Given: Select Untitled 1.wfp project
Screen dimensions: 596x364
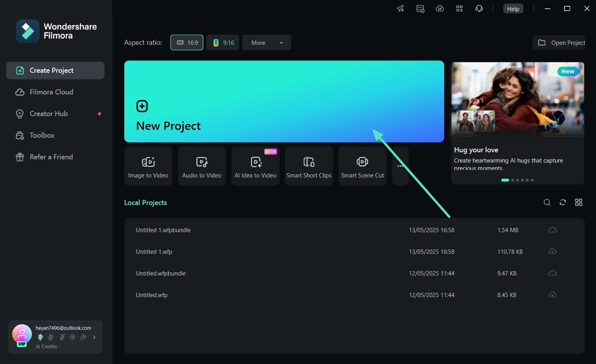Looking at the screenshot, I should tap(354, 252).
